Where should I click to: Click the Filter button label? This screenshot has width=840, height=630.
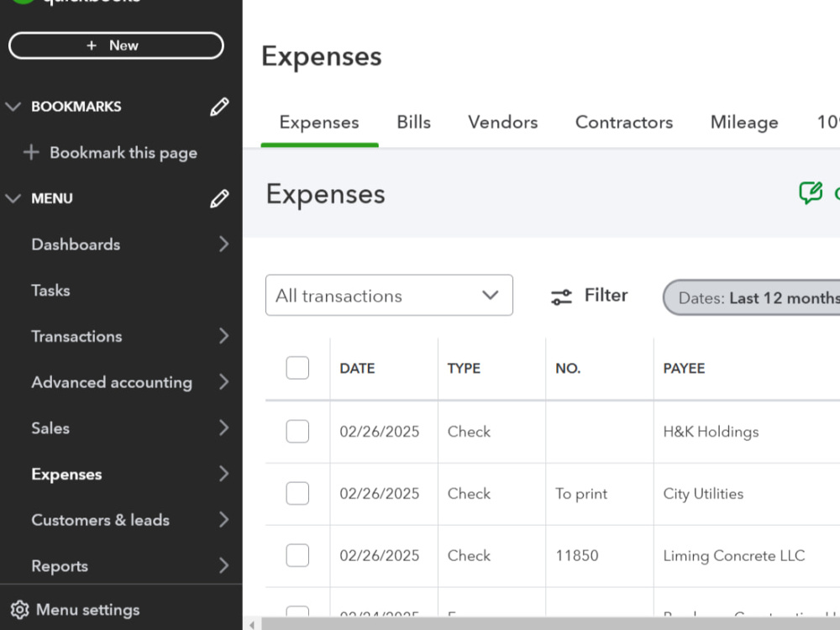(x=606, y=295)
